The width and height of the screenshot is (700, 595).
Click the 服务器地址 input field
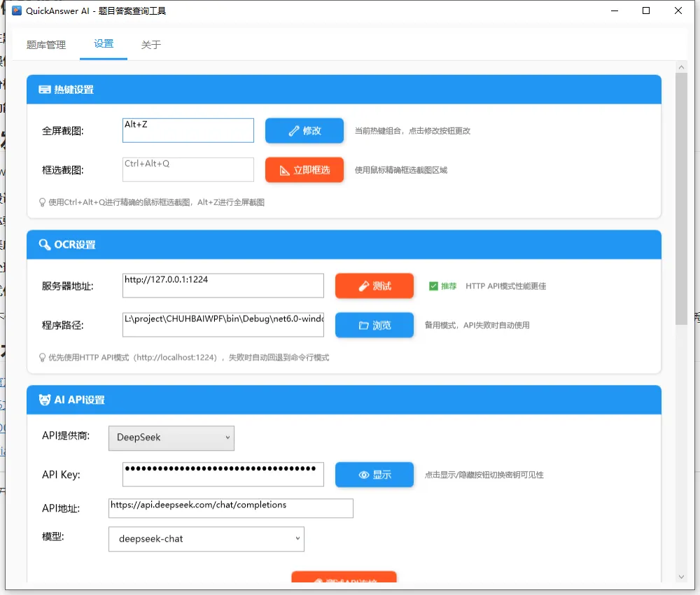point(223,286)
